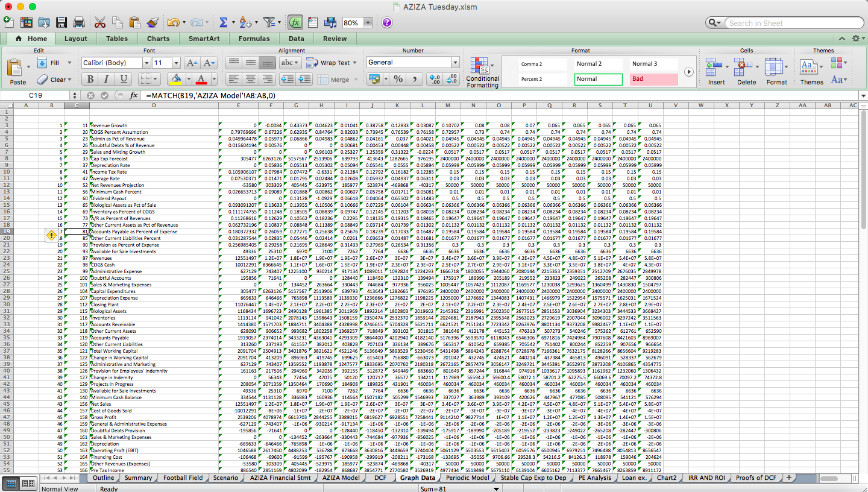Viewport: 868px width, 492px height.
Task: Open the General number format dropdown
Action: coord(455,62)
